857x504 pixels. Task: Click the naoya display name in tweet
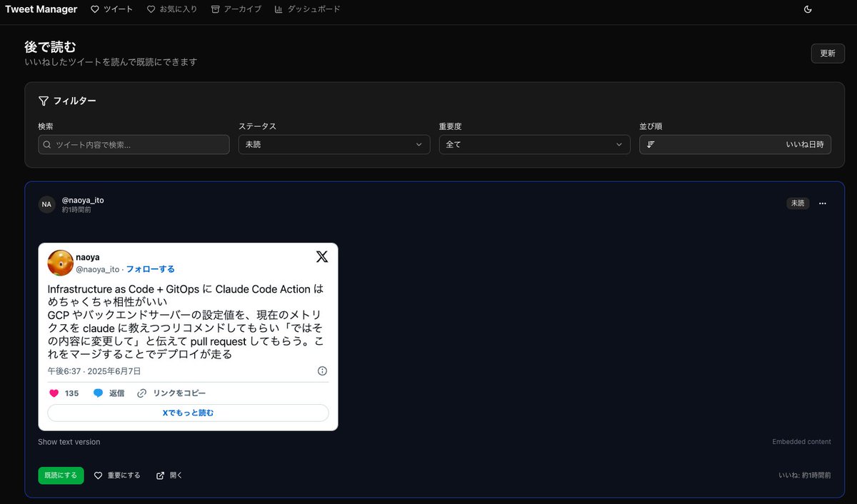tap(87, 256)
